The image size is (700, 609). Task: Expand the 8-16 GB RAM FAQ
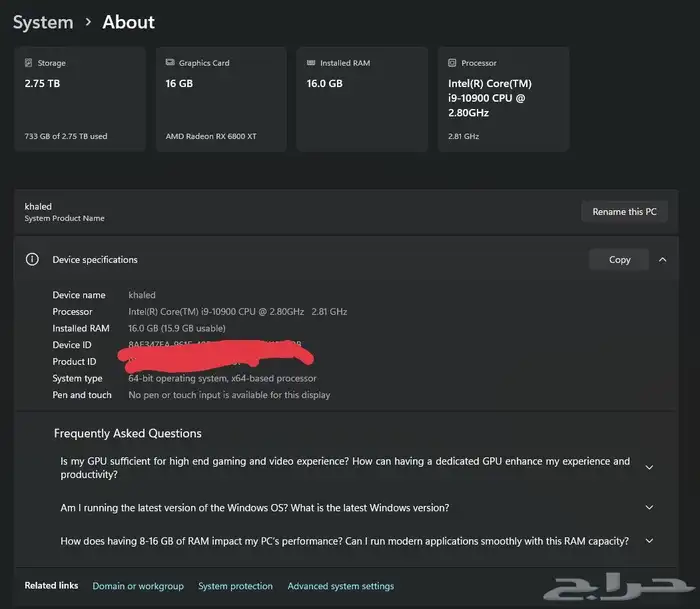coord(650,541)
